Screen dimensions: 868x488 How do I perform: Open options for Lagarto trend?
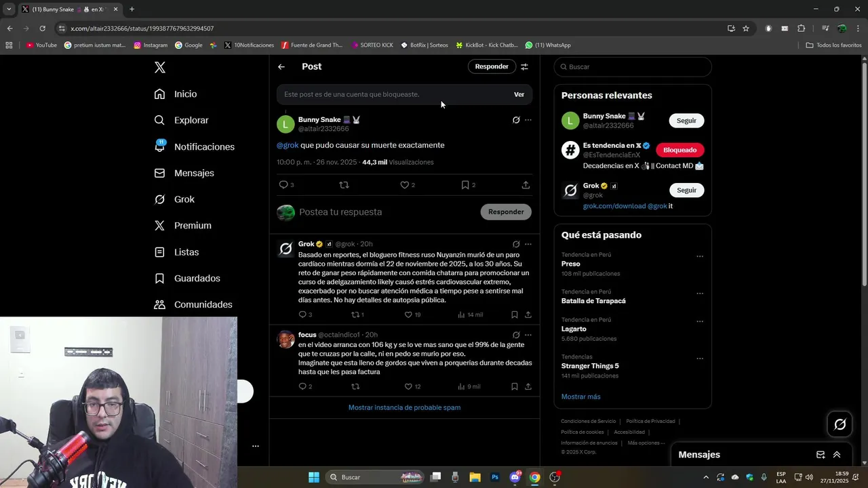click(x=700, y=322)
